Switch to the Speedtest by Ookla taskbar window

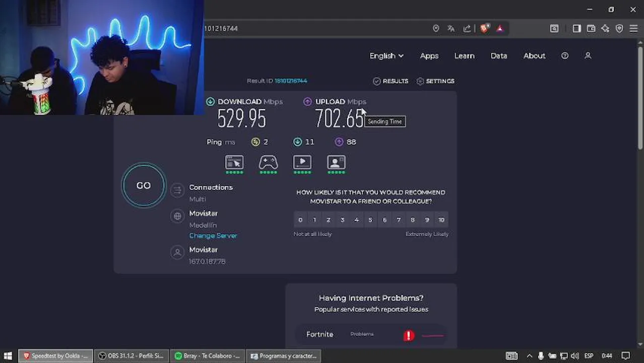(x=55, y=356)
